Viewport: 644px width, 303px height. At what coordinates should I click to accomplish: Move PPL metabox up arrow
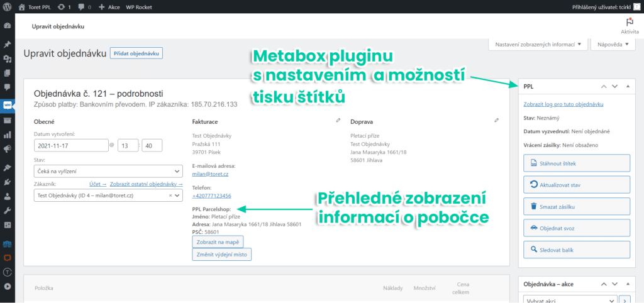tap(603, 86)
